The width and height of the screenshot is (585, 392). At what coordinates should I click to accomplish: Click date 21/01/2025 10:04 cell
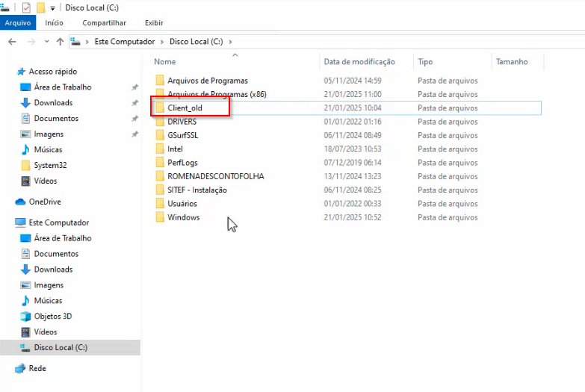click(353, 108)
